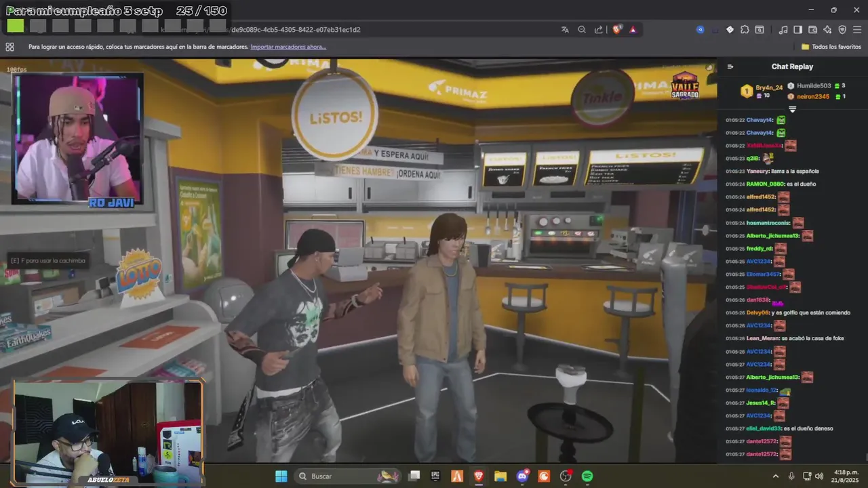The width and height of the screenshot is (868, 488).
Task: Open File Explorer from taskbar
Action: (500, 476)
